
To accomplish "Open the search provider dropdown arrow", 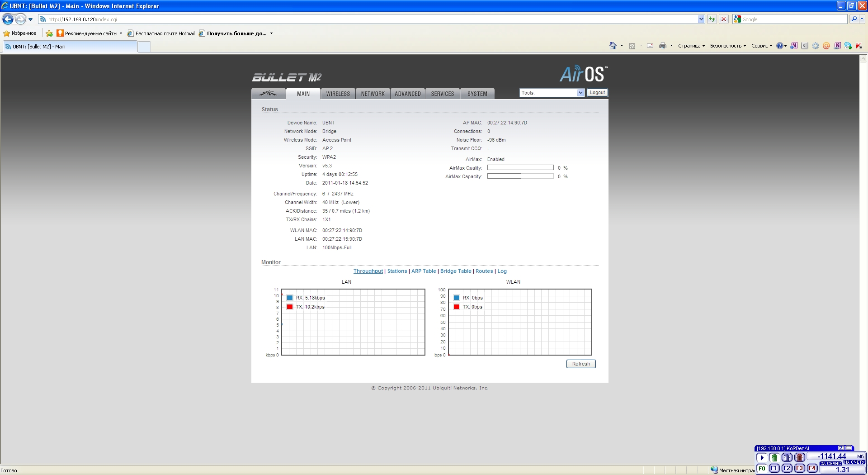I will coord(862,19).
